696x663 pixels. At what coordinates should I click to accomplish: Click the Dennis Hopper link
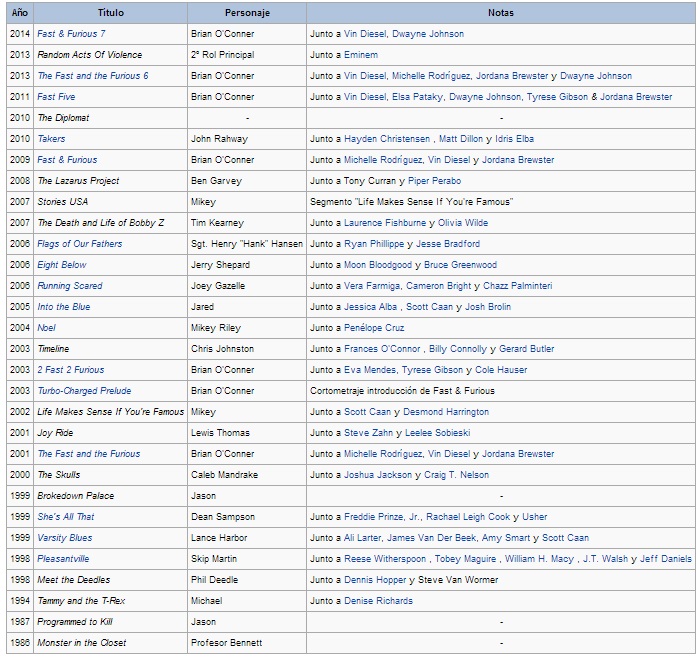(x=375, y=580)
